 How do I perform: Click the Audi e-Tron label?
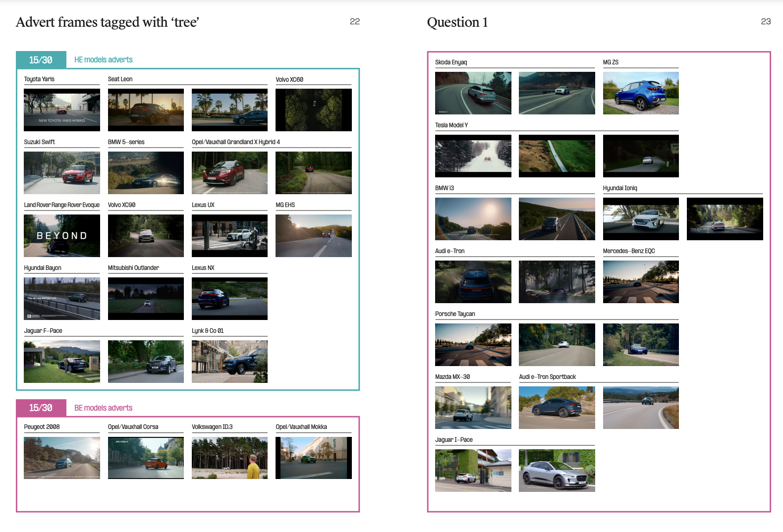click(449, 251)
